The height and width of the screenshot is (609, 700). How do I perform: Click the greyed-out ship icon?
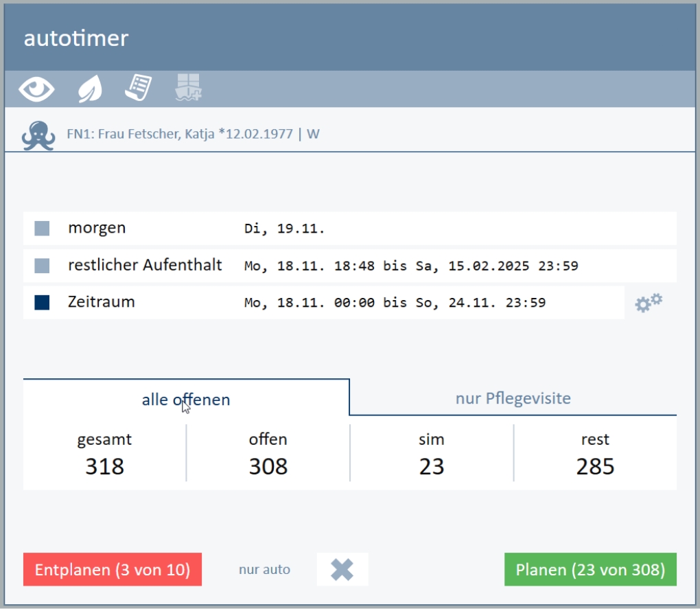(x=188, y=89)
